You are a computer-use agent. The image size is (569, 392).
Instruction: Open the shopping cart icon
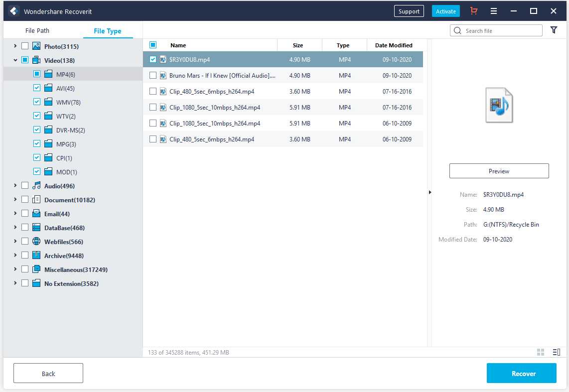point(473,11)
